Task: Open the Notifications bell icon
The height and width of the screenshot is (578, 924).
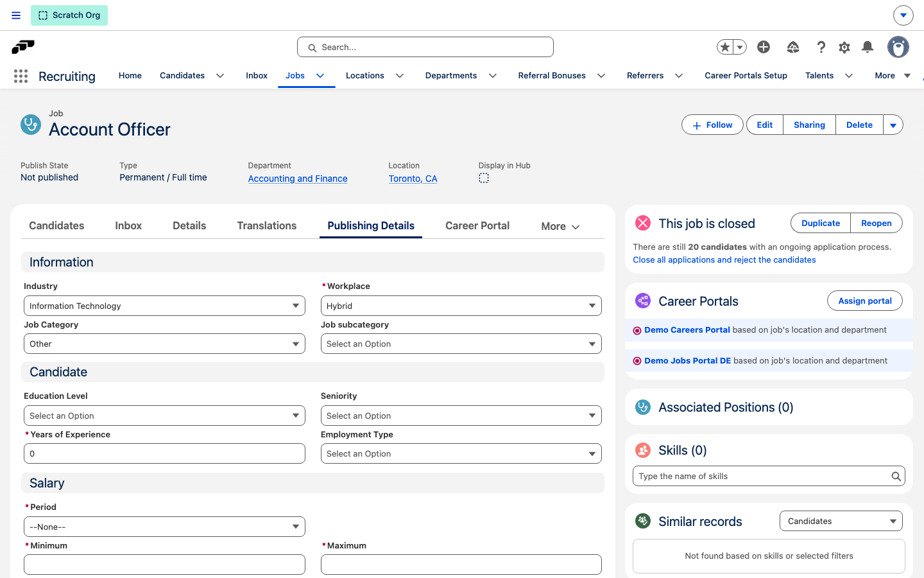Action: (868, 47)
